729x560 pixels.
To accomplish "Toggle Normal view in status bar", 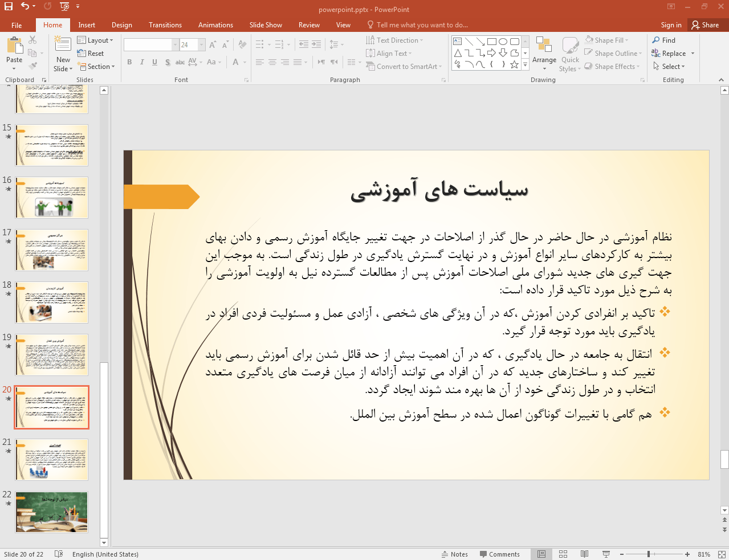I will pyautogui.click(x=541, y=554).
